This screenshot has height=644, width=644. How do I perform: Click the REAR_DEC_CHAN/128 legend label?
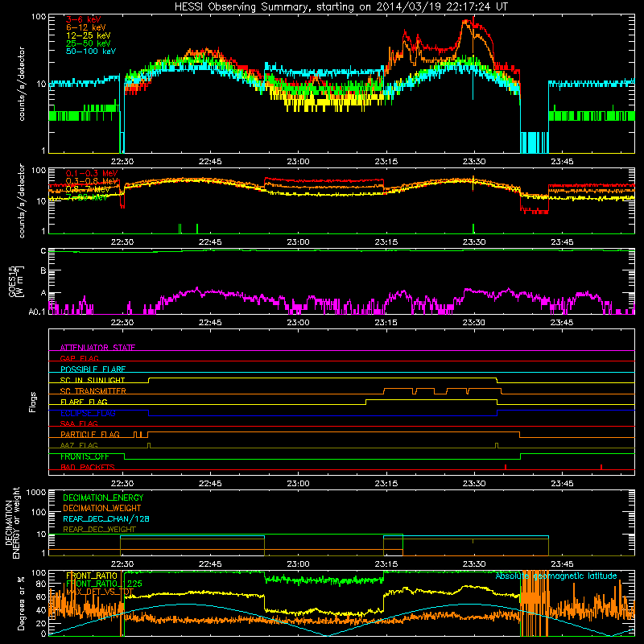pos(106,519)
